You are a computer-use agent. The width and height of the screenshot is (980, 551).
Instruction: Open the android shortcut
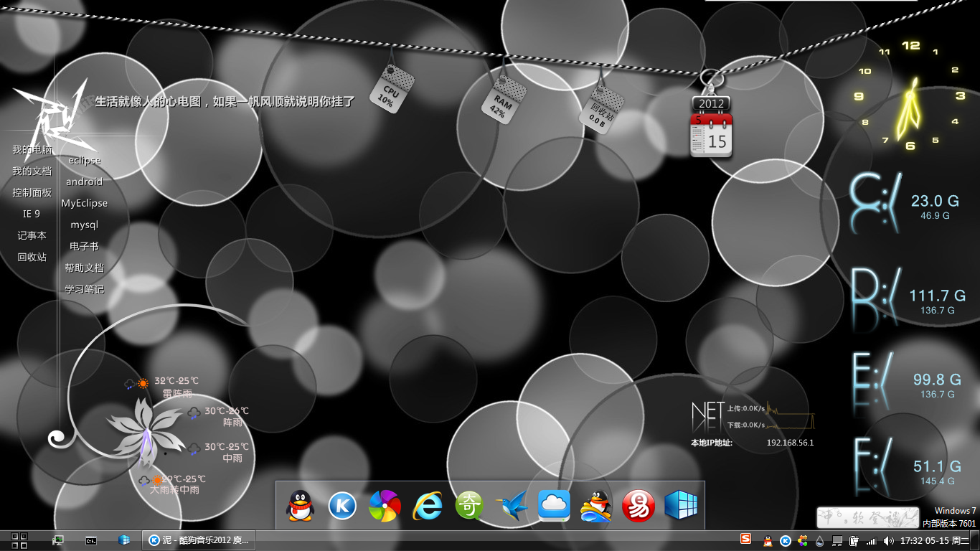[85, 182]
